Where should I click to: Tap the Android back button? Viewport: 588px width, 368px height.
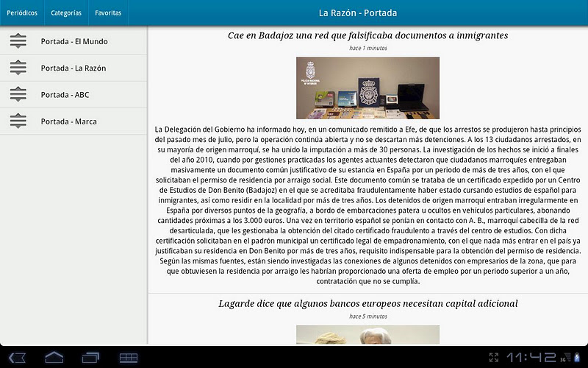pos(17,358)
